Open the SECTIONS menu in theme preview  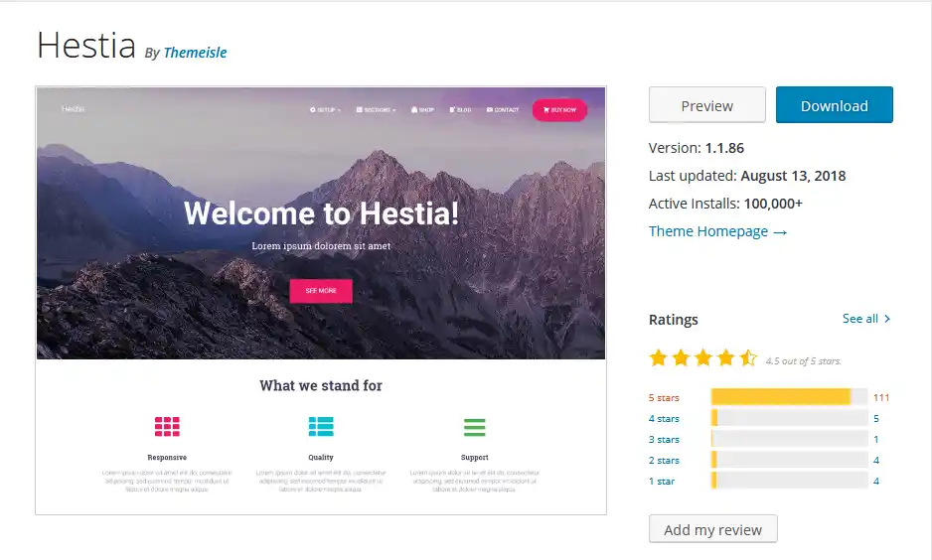click(x=376, y=110)
